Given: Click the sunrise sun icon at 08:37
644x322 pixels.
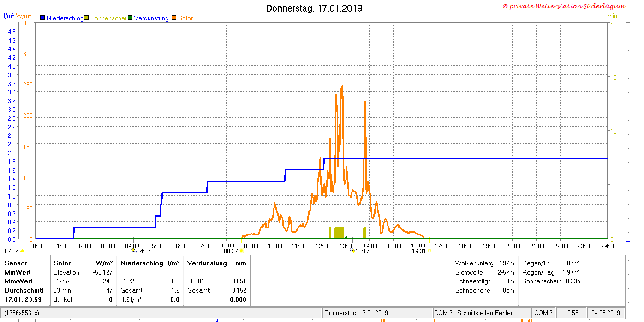Looking at the screenshot, I should click(241, 251).
